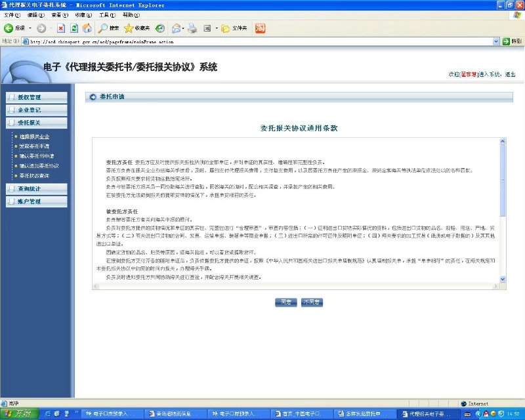
Task: Click the address bar URL field
Action: tap(258, 42)
